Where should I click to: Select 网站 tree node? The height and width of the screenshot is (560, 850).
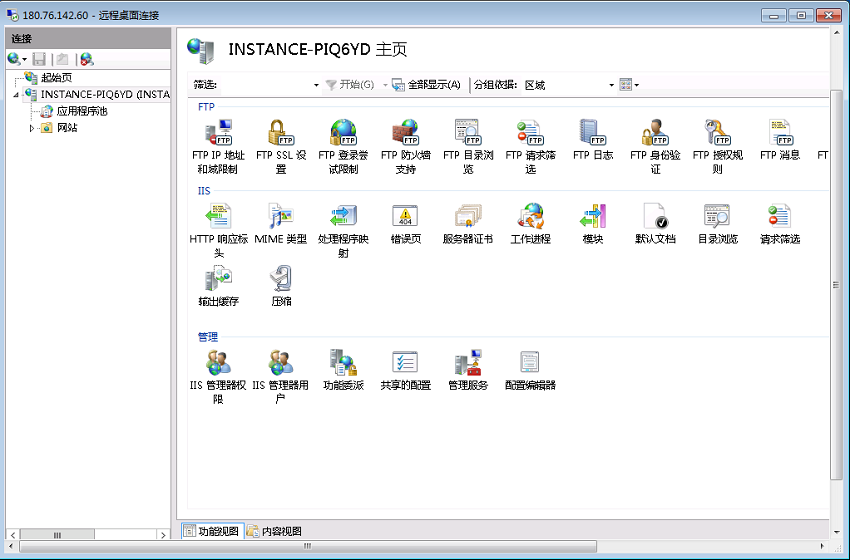[67, 128]
